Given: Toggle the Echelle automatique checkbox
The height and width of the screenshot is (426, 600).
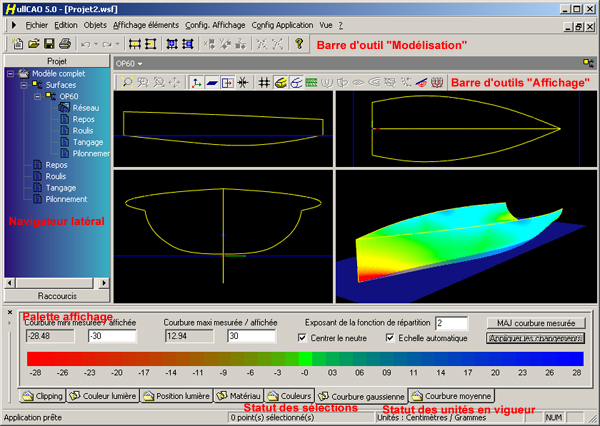Looking at the screenshot, I should click(x=389, y=338).
